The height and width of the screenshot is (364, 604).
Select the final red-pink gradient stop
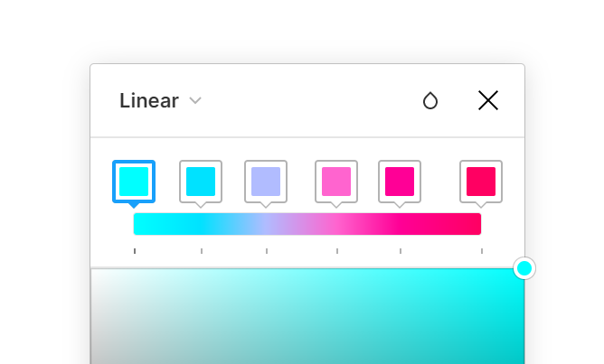click(481, 182)
